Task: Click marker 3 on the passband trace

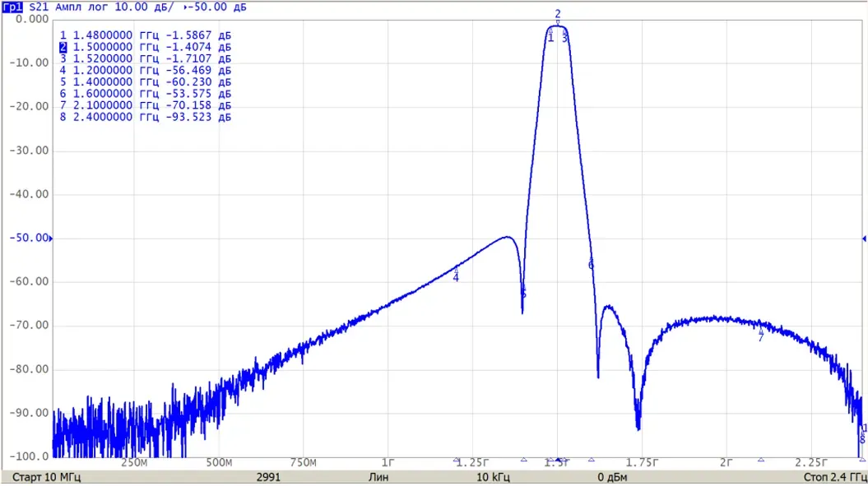Action: pyautogui.click(x=564, y=38)
